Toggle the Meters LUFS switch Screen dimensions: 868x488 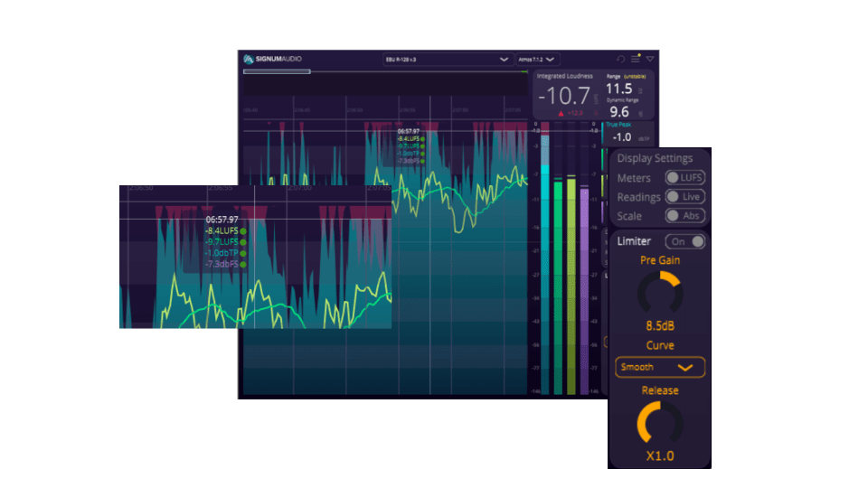[x=684, y=178]
